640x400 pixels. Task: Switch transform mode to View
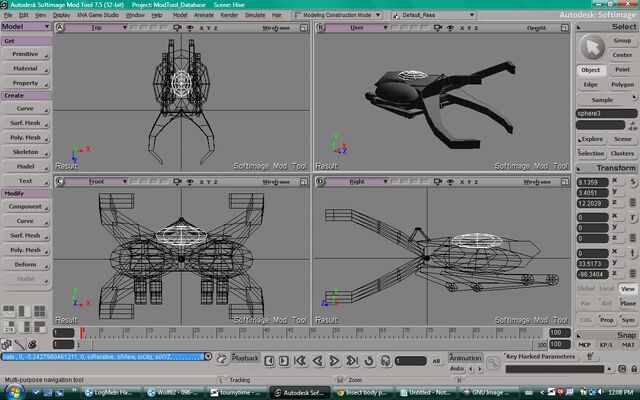click(628, 289)
